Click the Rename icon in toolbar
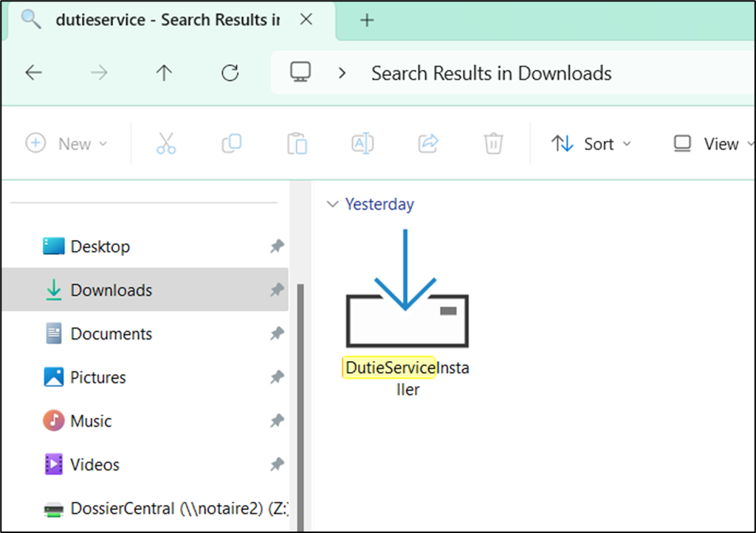756x533 pixels. 362,143
